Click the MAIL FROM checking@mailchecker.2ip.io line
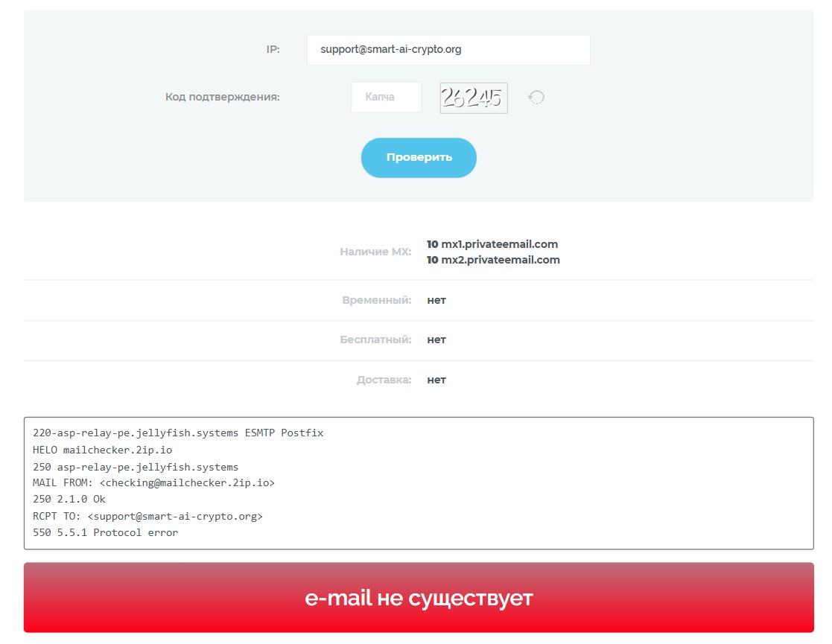The height and width of the screenshot is (644, 832). (x=154, y=482)
